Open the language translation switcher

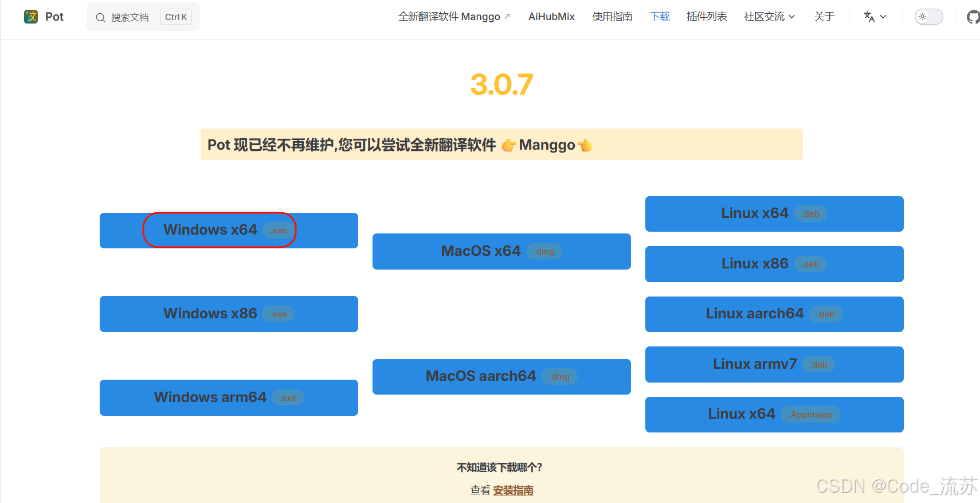[875, 17]
